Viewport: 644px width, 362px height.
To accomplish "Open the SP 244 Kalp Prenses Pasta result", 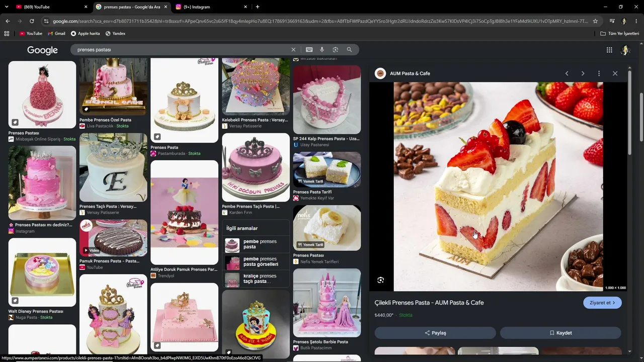I will click(327, 100).
